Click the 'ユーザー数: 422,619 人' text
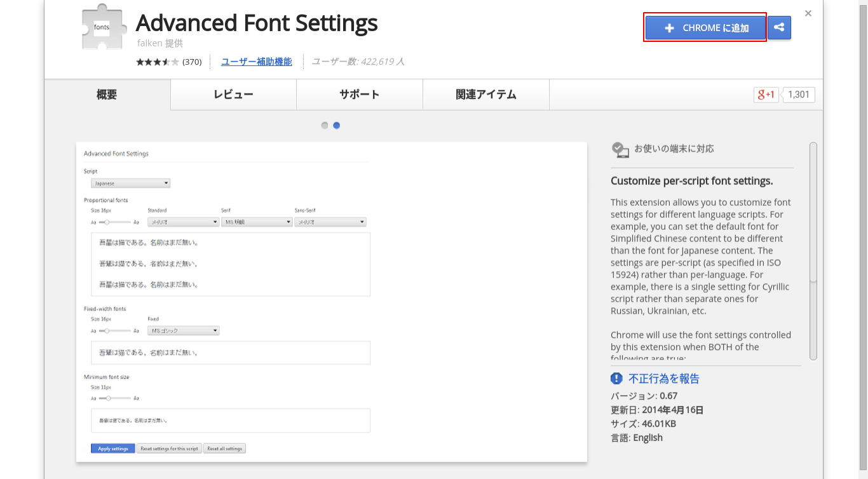This screenshot has width=868, height=479. pyautogui.click(x=358, y=62)
